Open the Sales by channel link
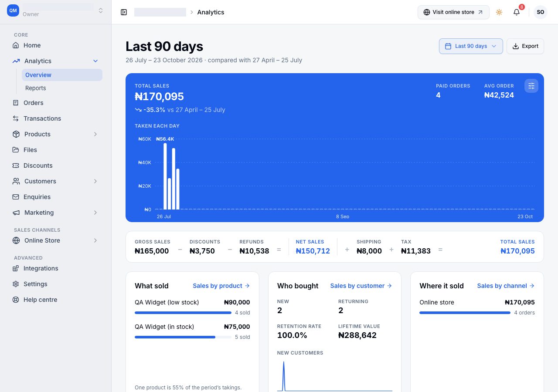This screenshot has height=392, width=558. coord(506,286)
